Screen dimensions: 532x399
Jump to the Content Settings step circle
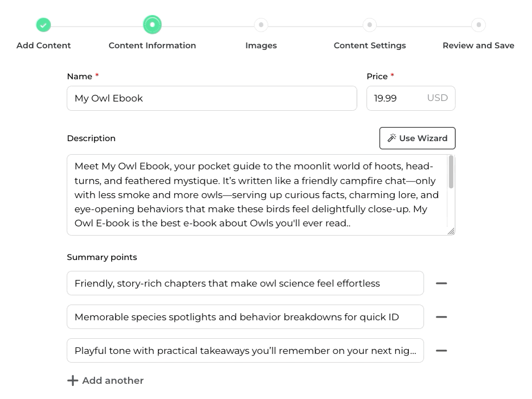369,25
